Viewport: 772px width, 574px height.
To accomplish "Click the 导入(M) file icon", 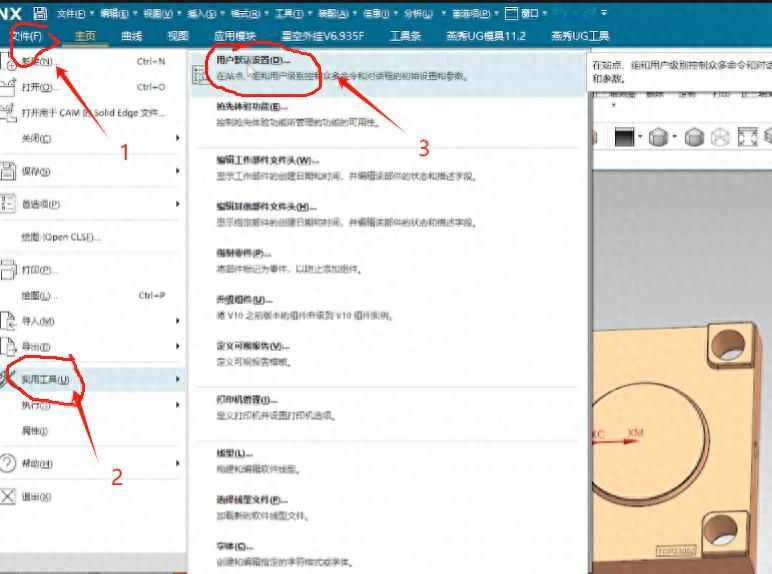I will click(8, 321).
